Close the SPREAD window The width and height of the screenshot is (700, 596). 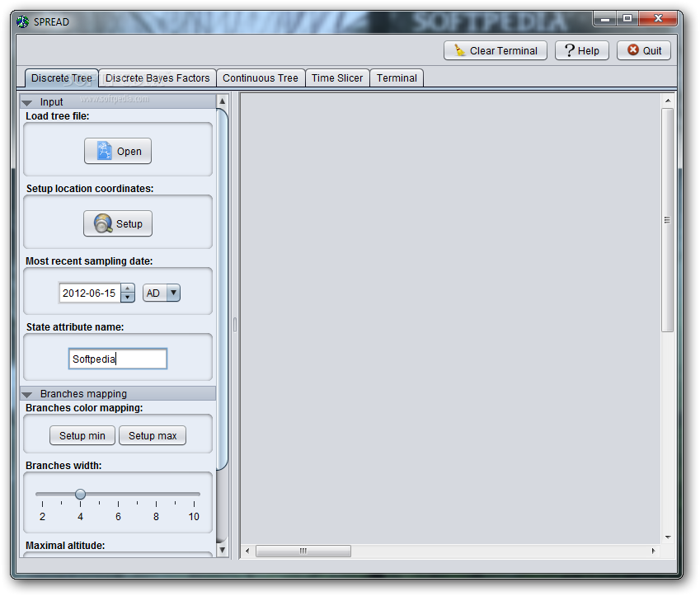pos(658,19)
